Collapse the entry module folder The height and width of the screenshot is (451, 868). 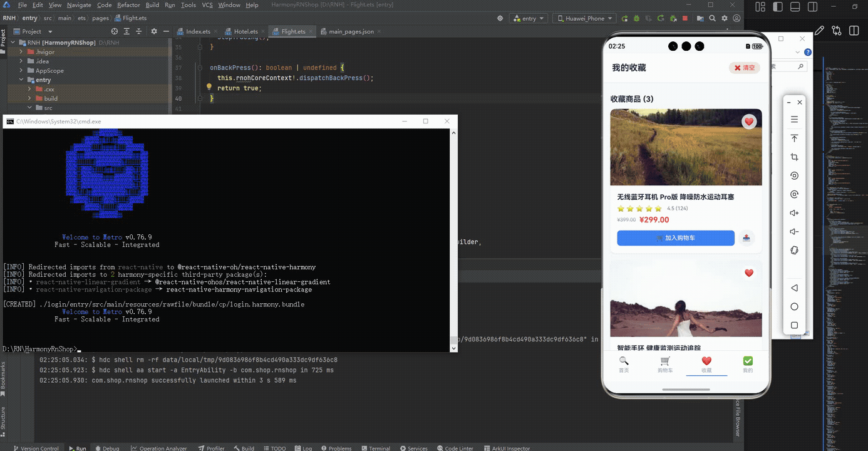pos(21,80)
